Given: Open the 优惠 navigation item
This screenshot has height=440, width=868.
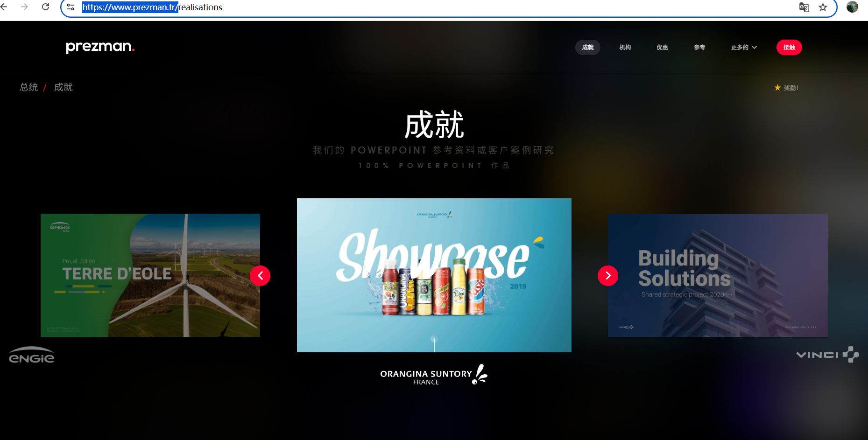Looking at the screenshot, I should point(662,47).
